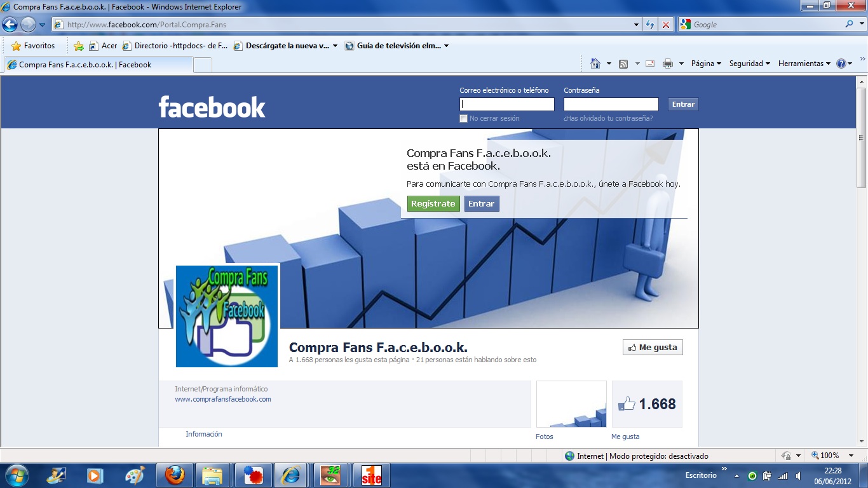Open the Seguridad menu
The height and width of the screenshot is (488, 868).
(749, 64)
